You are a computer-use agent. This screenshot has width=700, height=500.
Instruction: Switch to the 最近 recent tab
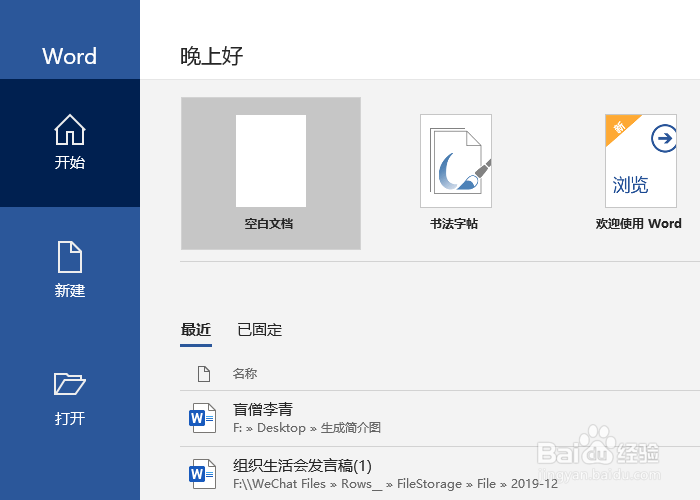[196, 330]
